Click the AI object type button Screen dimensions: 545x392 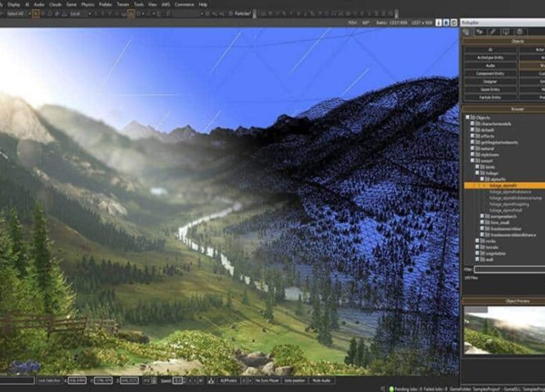click(490, 49)
